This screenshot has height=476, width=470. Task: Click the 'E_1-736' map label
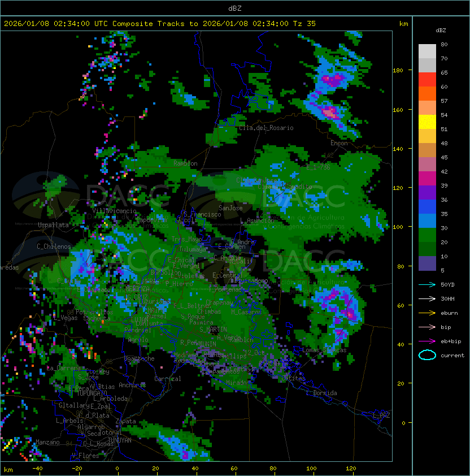coord(318,167)
